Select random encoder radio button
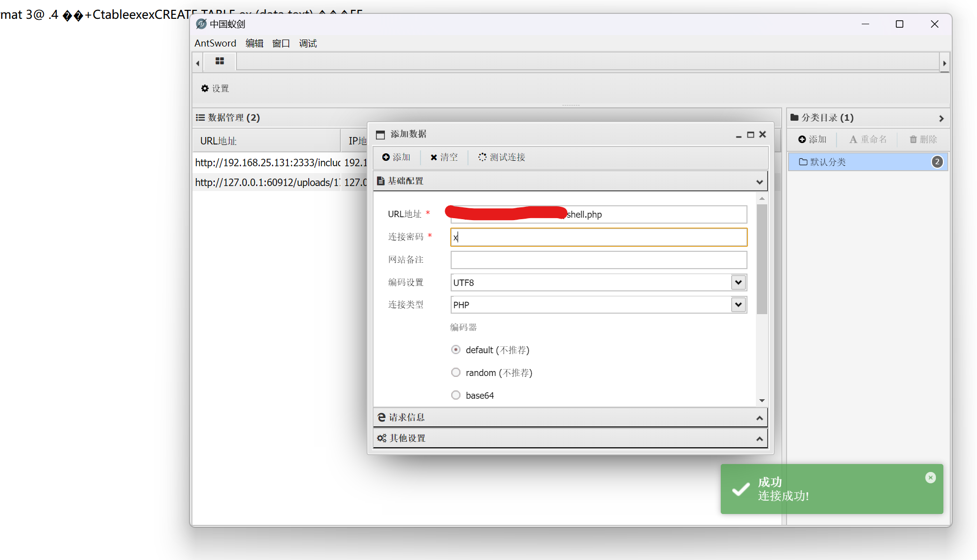This screenshot has width=977, height=560. (x=456, y=373)
